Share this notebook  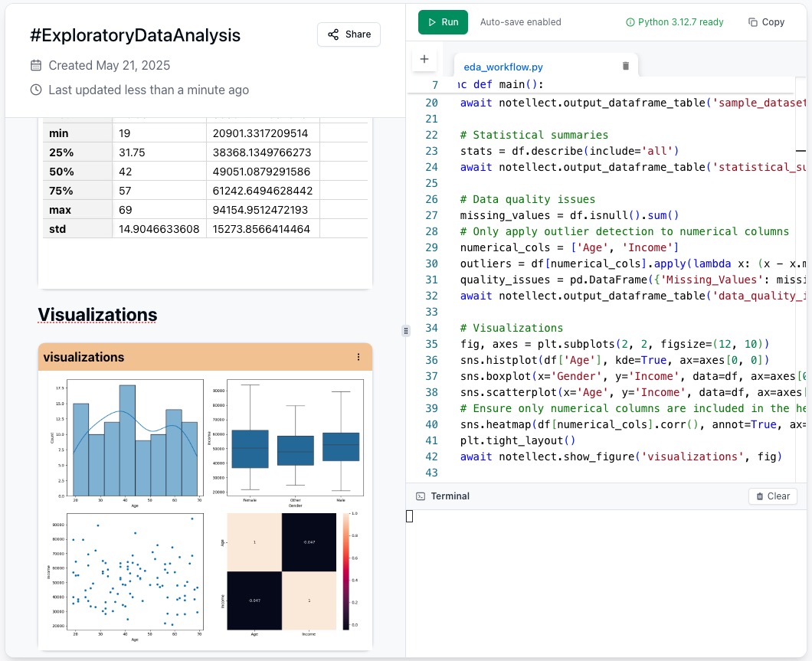(x=349, y=34)
